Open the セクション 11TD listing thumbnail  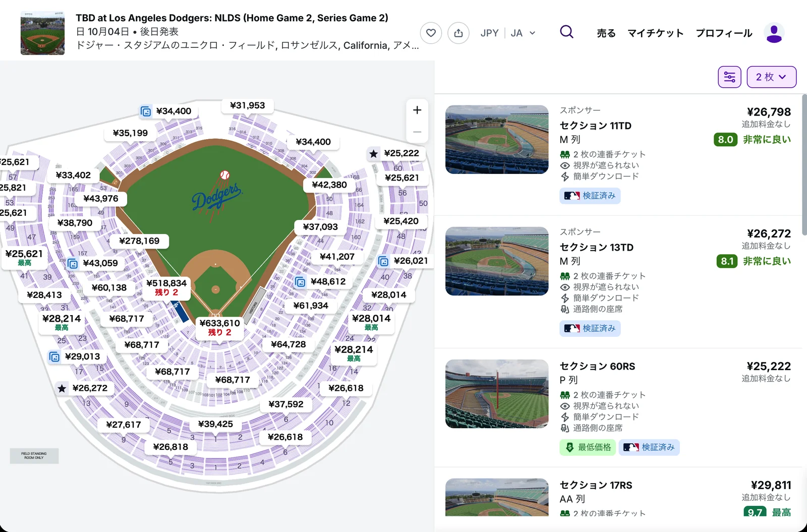[x=497, y=140]
